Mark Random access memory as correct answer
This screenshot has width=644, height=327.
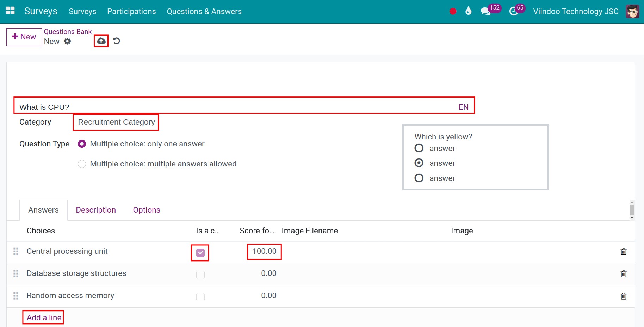(200, 297)
